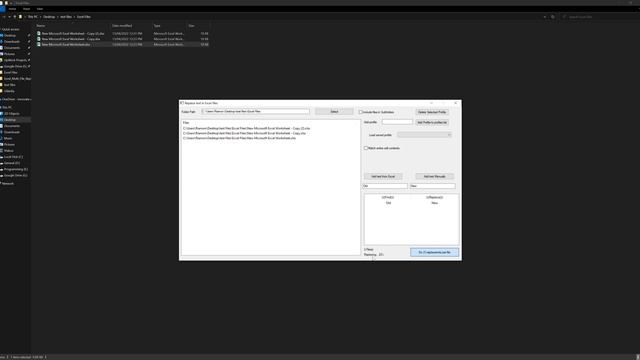This screenshot has width=640, height=360.
Task: Open the General (D:) drive
Action: click(x=12, y=163)
